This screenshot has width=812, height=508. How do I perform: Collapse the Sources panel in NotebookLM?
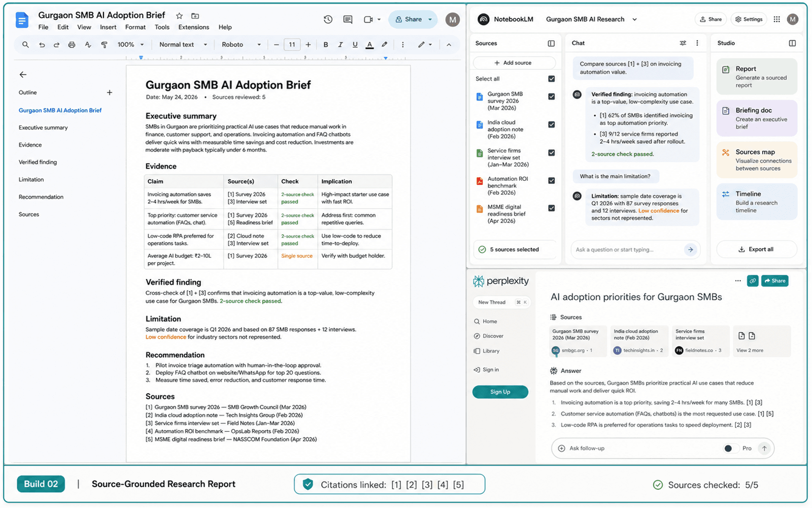pyautogui.click(x=551, y=43)
